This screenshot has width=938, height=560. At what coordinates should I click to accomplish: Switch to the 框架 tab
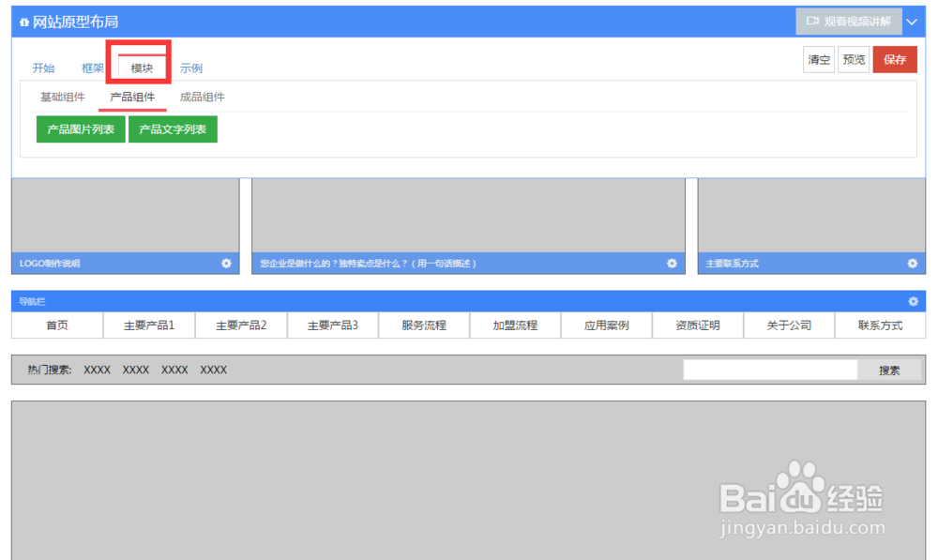pos(92,68)
